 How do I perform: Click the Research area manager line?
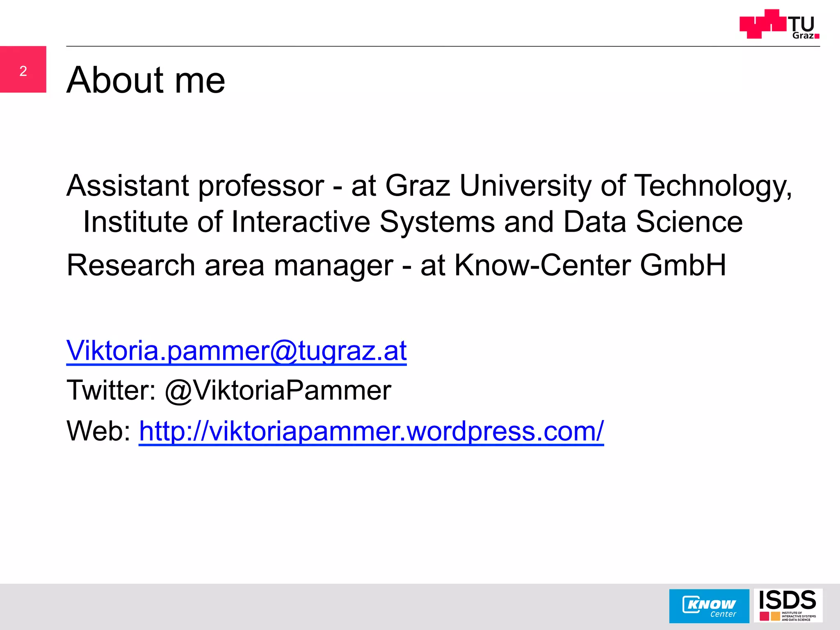[x=230, y=265]
